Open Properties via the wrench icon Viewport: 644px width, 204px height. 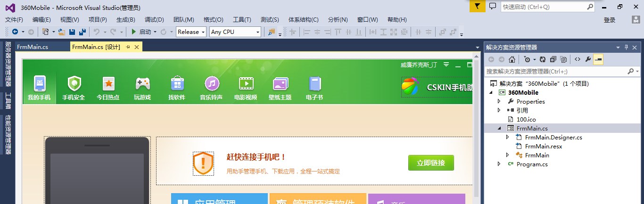pyautogui.click(x=587, y=59)
